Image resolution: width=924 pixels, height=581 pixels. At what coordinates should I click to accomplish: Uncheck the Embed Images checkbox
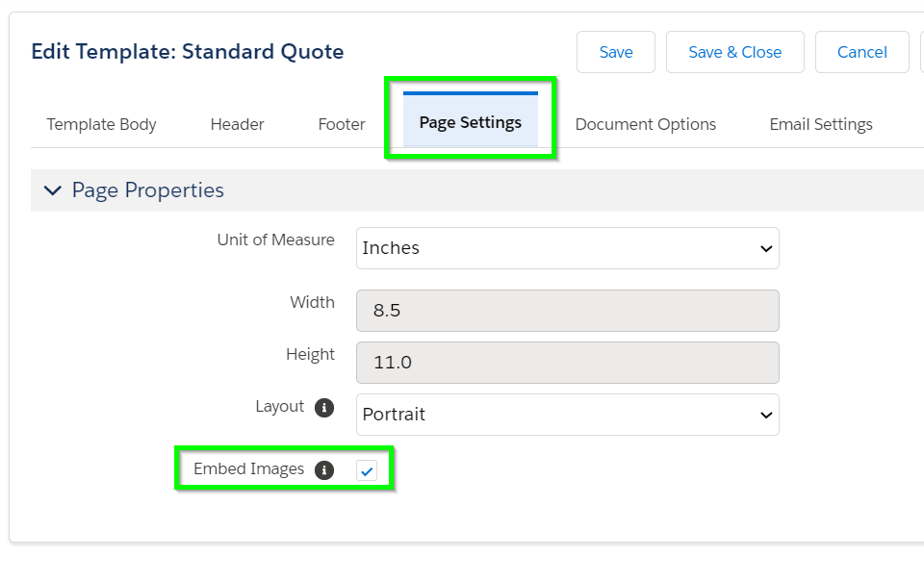(367, 470)
